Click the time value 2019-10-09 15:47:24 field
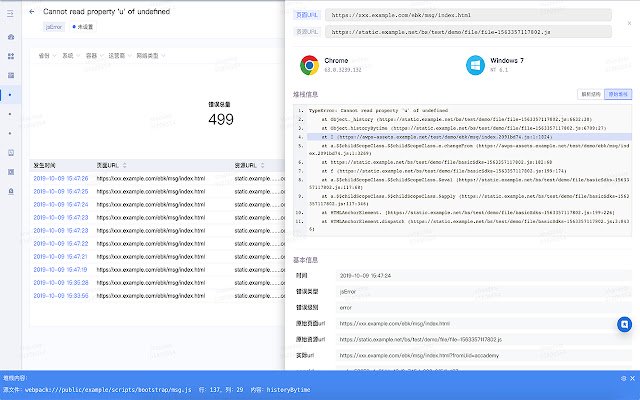The height and width of the screenshot is (400, 640). click(484, 276)
